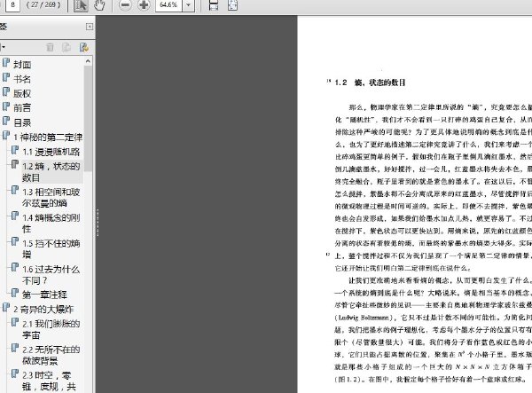Click heading 1.2 熵、状态的数目 in the page
This screenshot has height=393, width=532.
click(370, 83)
